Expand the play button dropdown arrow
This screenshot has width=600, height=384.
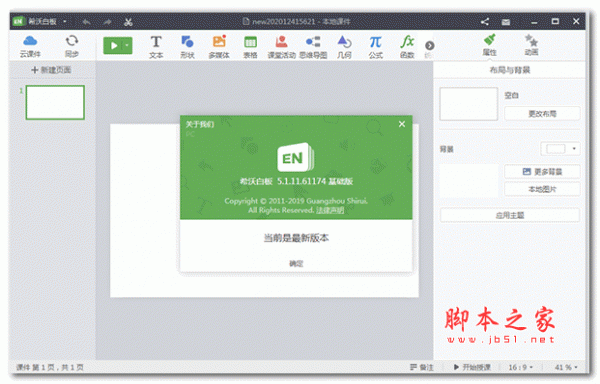127,46
